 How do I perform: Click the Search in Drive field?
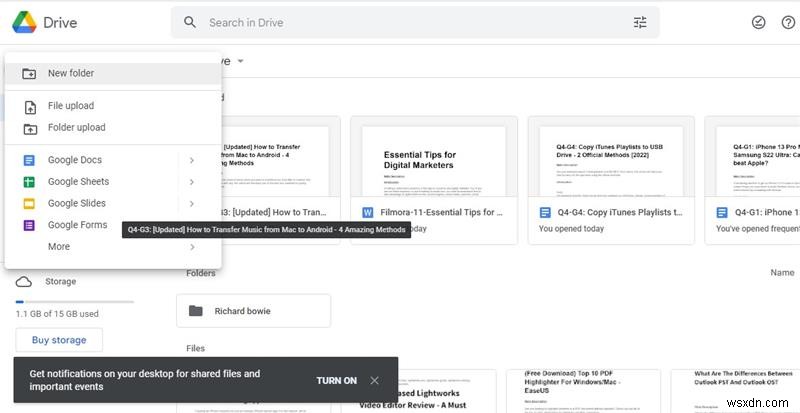[x=415, y=22]
